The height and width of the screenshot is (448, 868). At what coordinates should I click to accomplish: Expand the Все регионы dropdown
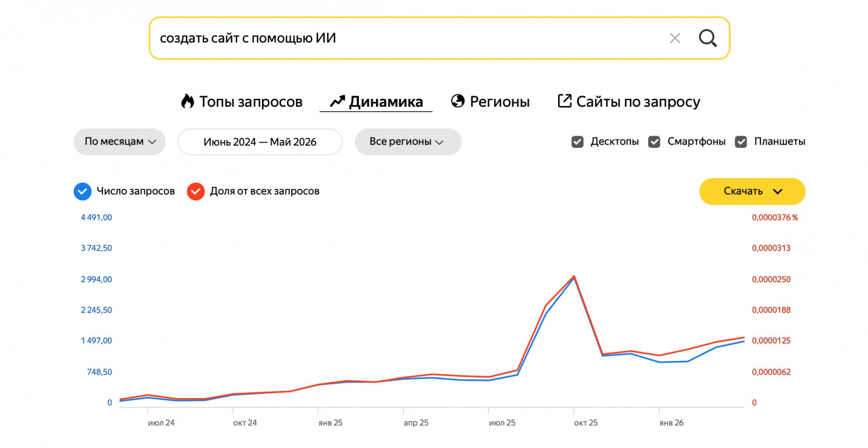(408, 142)
